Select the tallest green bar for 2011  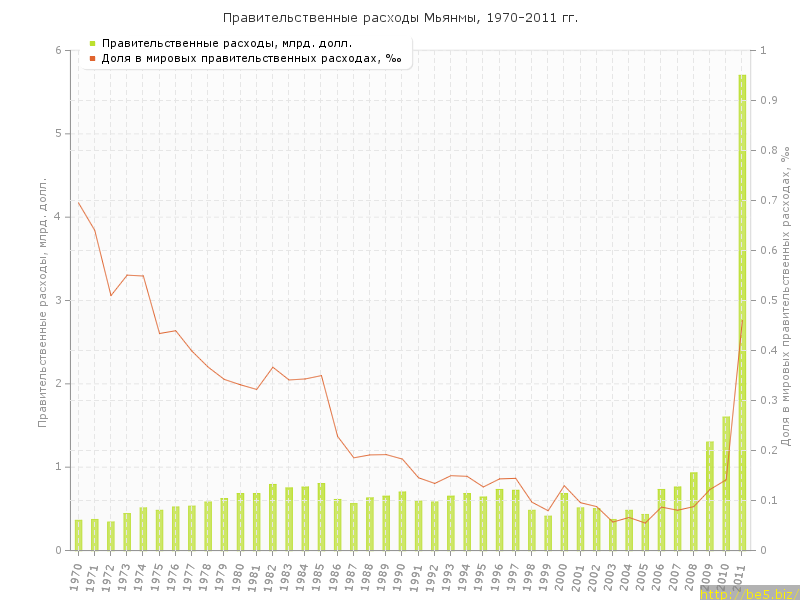(742, 312)
